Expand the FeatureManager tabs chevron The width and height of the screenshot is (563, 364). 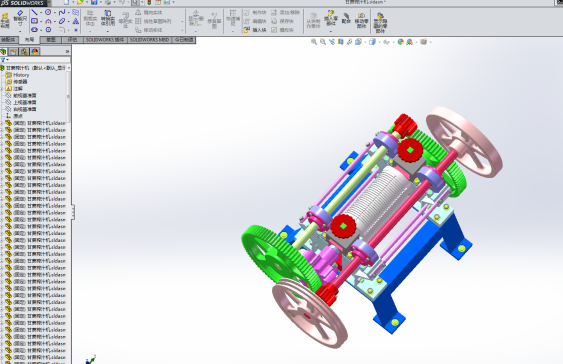(x=67, y=52)
